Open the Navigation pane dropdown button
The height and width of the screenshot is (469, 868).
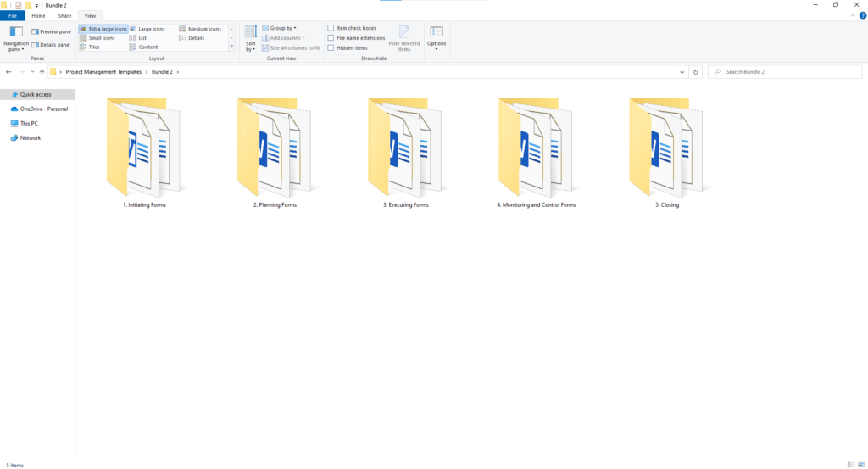(x=15, y=41)
